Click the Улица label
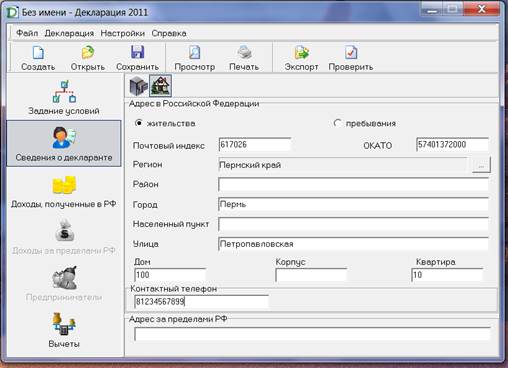The height and width of the screenshot is (368, 508). [x=146, y=244]
